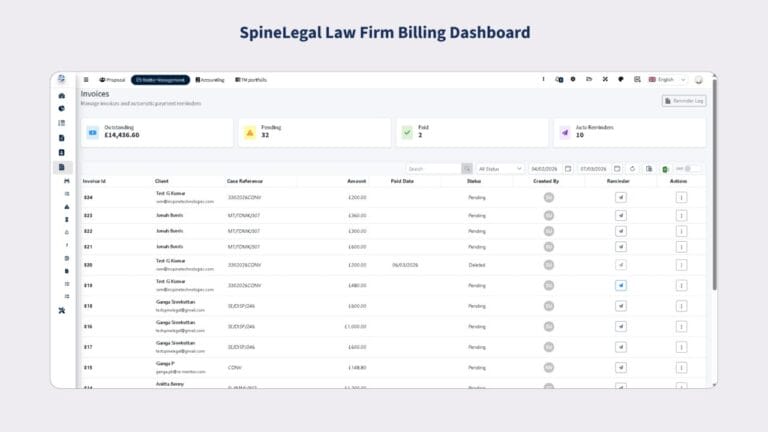This screenshot has width=768, height=432.
Task: Click the 04/02/2026 start date field
Action: coord(545,169)
